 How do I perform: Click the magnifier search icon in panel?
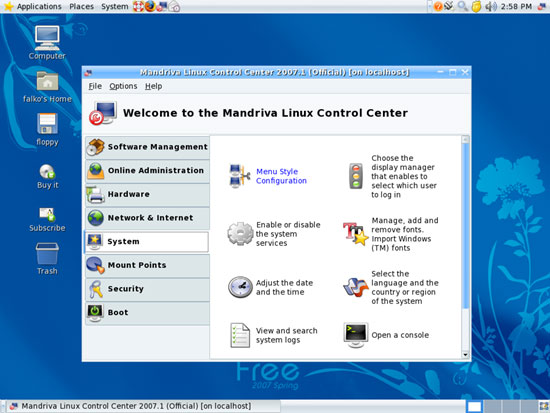(463, 6)
